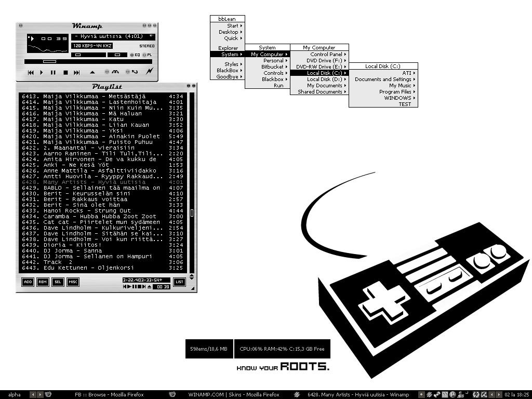Open DVD Drive (F:) menu entry

(x=320, y=60)
